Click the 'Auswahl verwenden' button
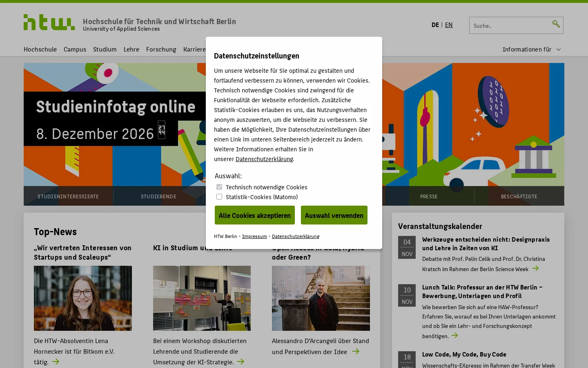 point(334,215)
